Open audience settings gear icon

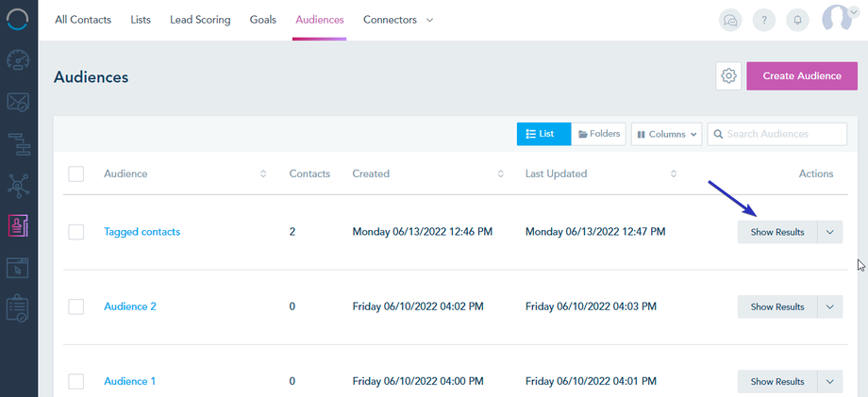[x=728, y=76]
